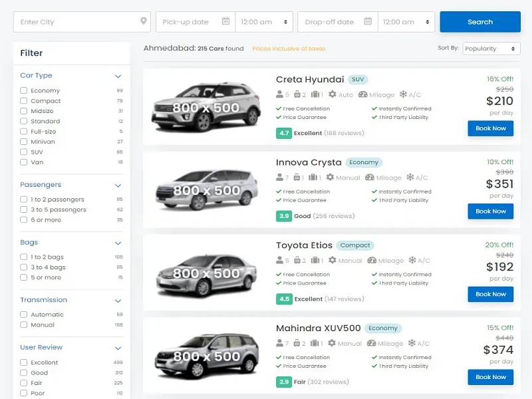Screen dimensions: 532x399
Task: Tick the Minivan checkbox
Action: point(23,142)
